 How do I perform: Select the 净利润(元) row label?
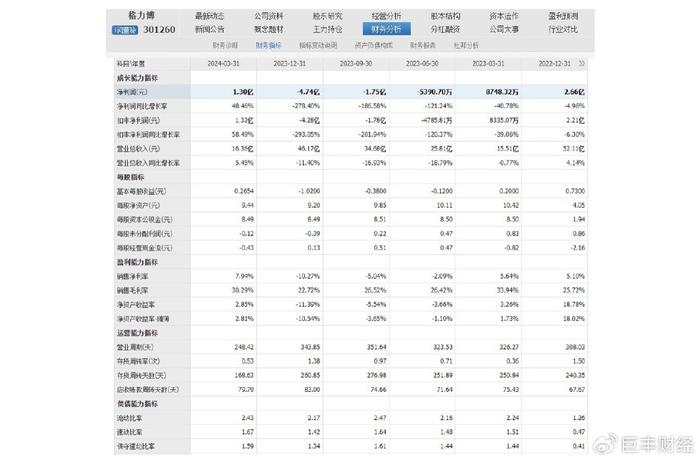(132, 92)
